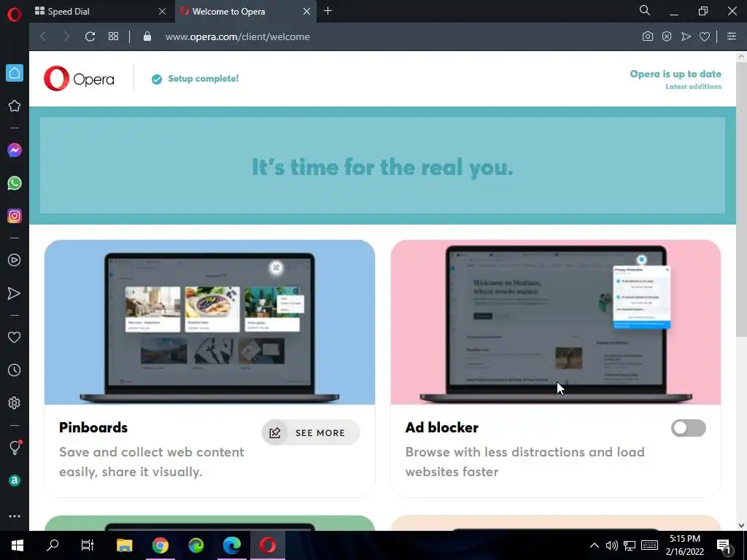The width and height of the screenshot is (747, 560).
Task: Open Pinboards heart icon in sidebar
Action: pyautogui.click(x=15, y=337)
